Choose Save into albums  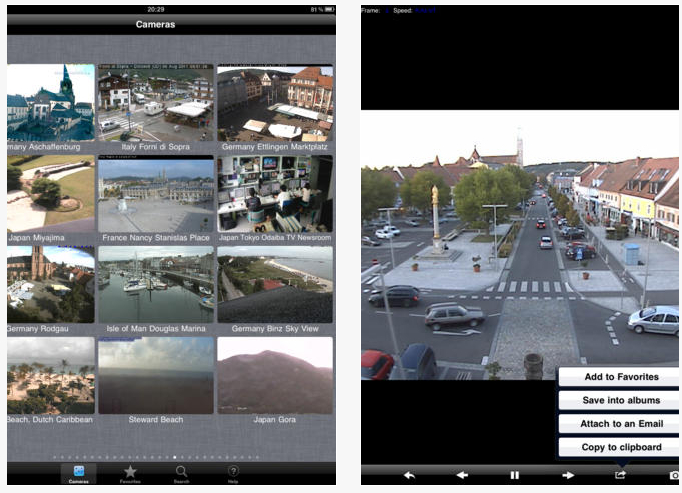click(x=619, y=400)
